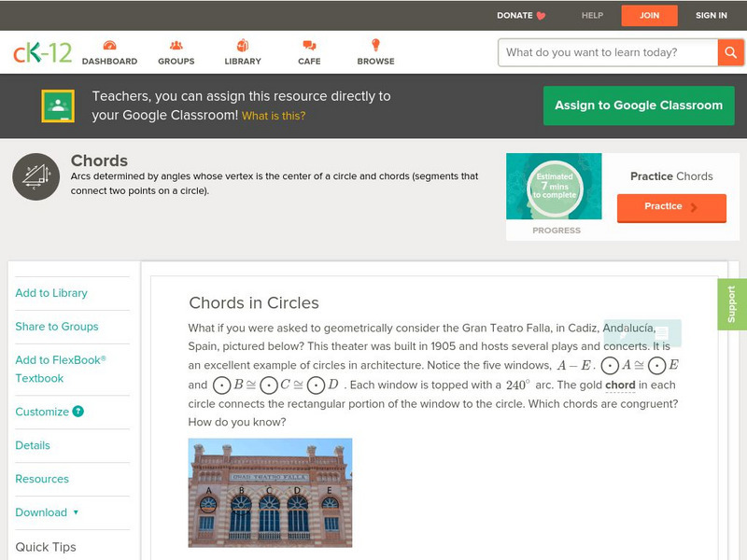Click the DONATE link
Image resolution: width=747 pixels, height=560 pixels.
click(514, 15)
